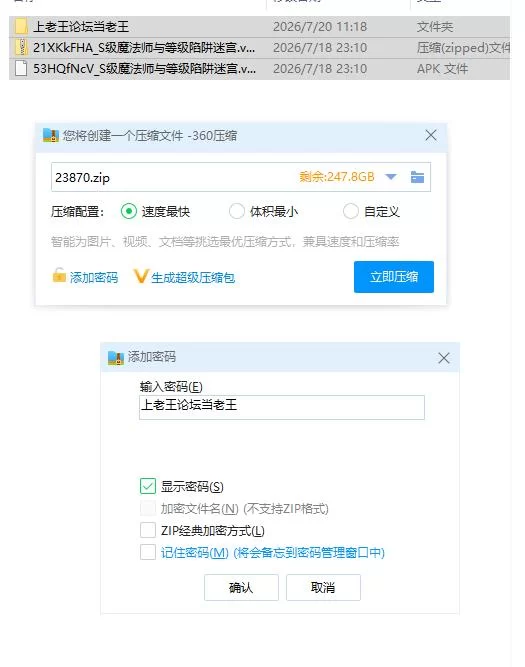Viewport: 525px width, 667px height.
Task: Select the 体积最小 radio option
Action: 237,211
